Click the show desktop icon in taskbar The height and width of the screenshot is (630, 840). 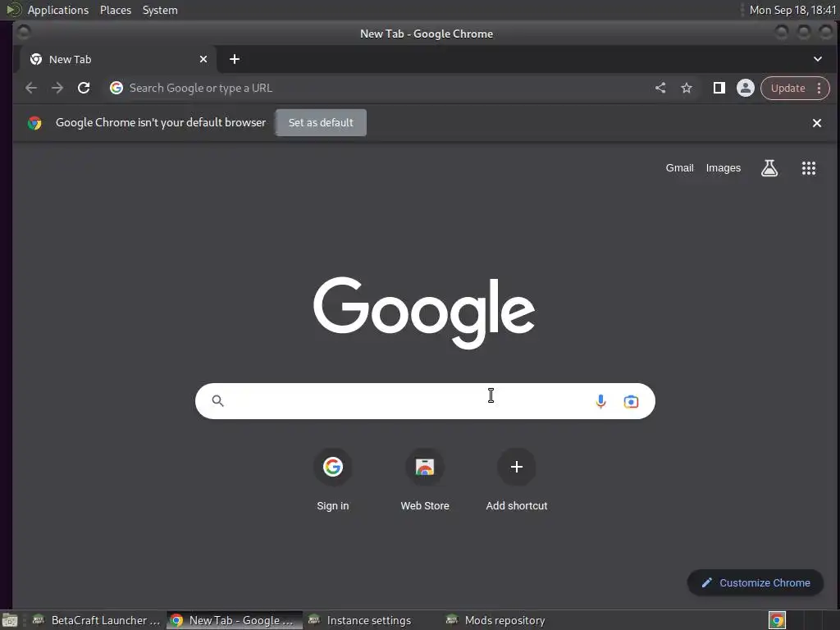pos(10,621)
